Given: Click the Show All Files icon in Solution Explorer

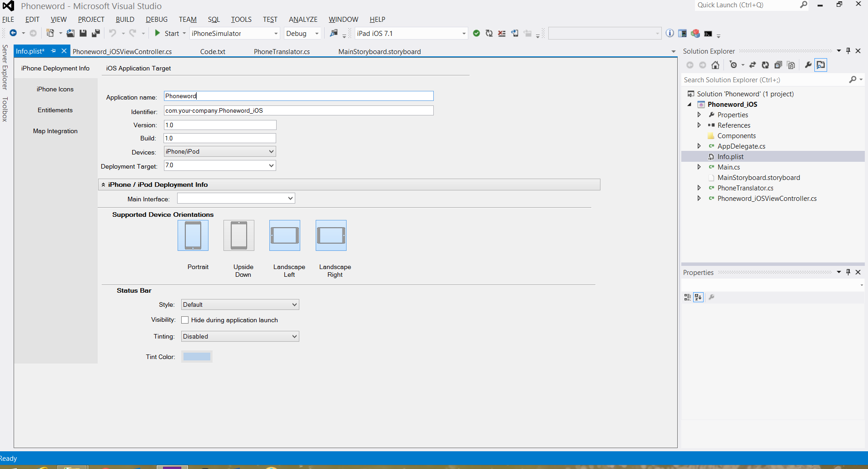Looking at the screenshot, I should point(791,65).
